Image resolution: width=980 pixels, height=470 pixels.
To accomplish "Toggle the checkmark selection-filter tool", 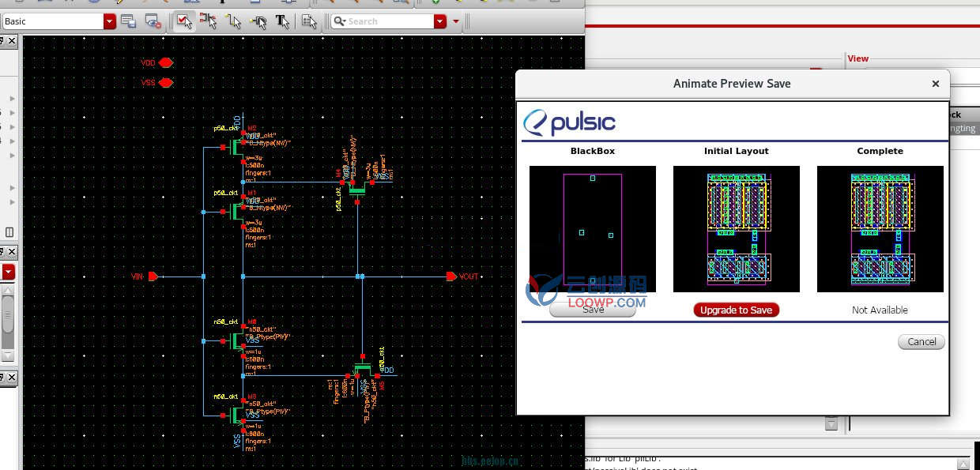I will click(184, 21).
